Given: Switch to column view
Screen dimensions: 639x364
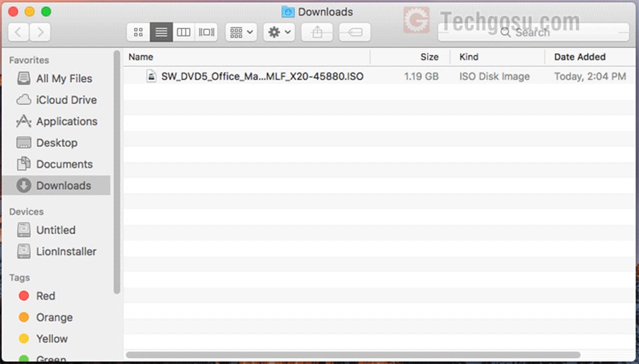Looking at the screenshot, I should [184, 32].
